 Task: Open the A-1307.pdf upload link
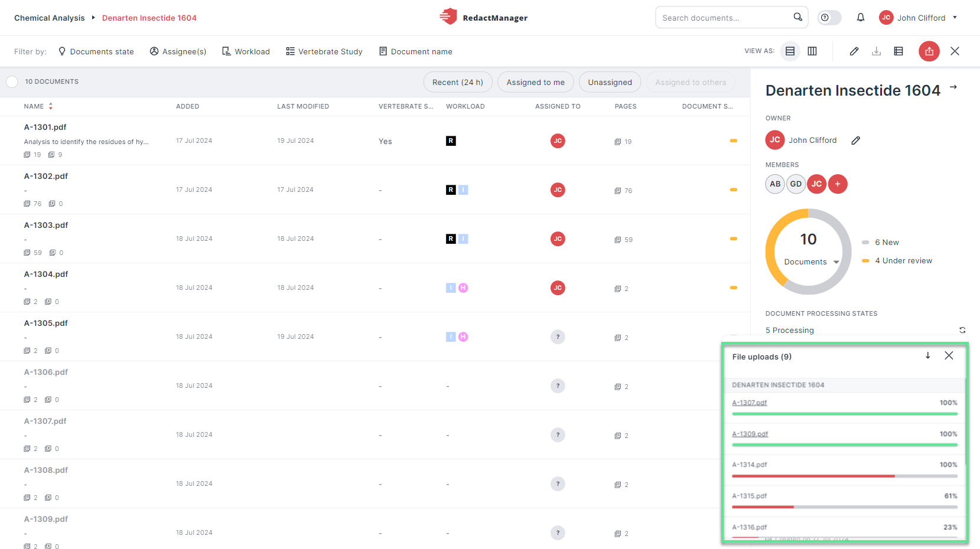click(x=750, y=403)
